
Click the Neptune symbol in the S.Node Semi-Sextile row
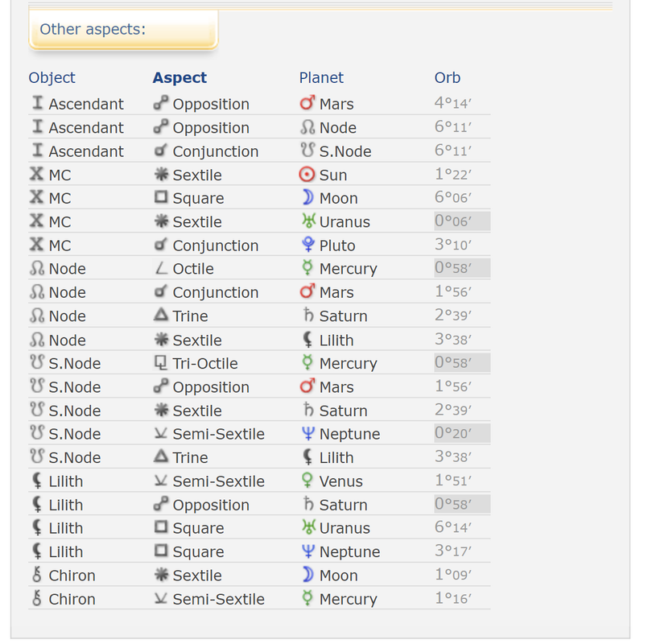click(x=308, y=433)
